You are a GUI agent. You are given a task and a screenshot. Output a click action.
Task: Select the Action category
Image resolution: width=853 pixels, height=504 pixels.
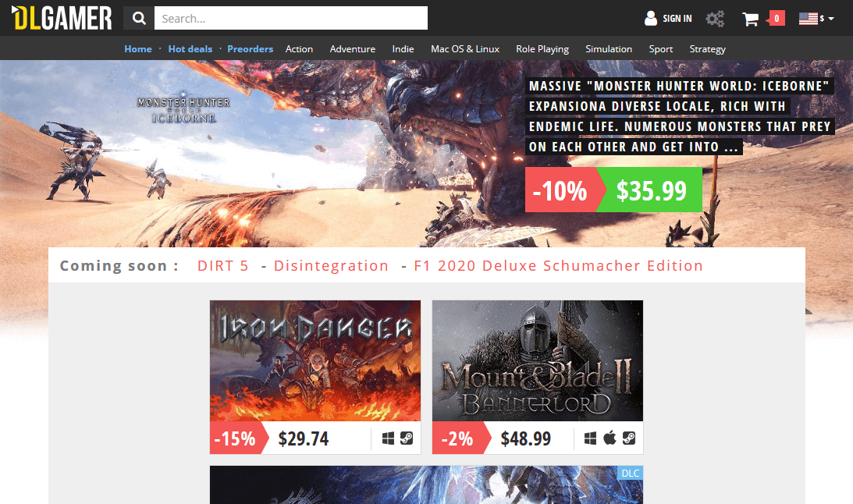[x=299, y=49]
